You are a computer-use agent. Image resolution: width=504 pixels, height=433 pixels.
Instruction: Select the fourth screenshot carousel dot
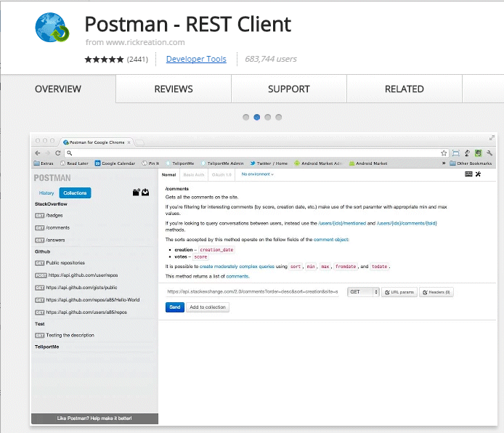[279, 117]
